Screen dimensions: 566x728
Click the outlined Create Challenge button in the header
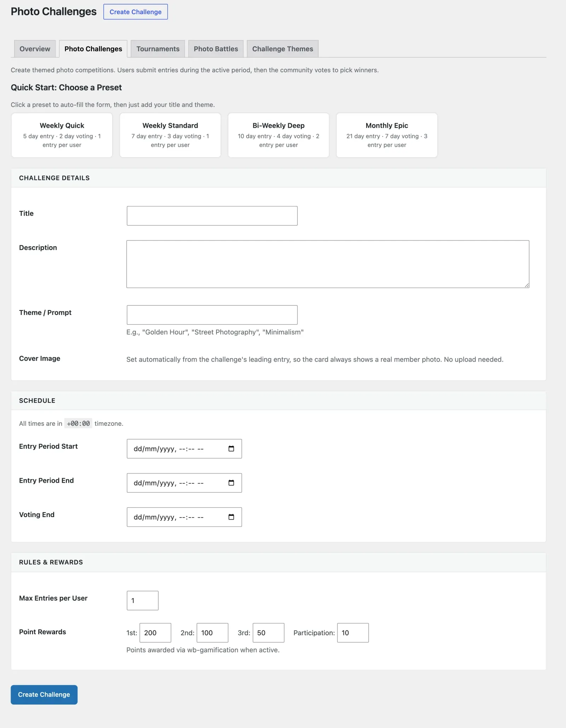135,12
